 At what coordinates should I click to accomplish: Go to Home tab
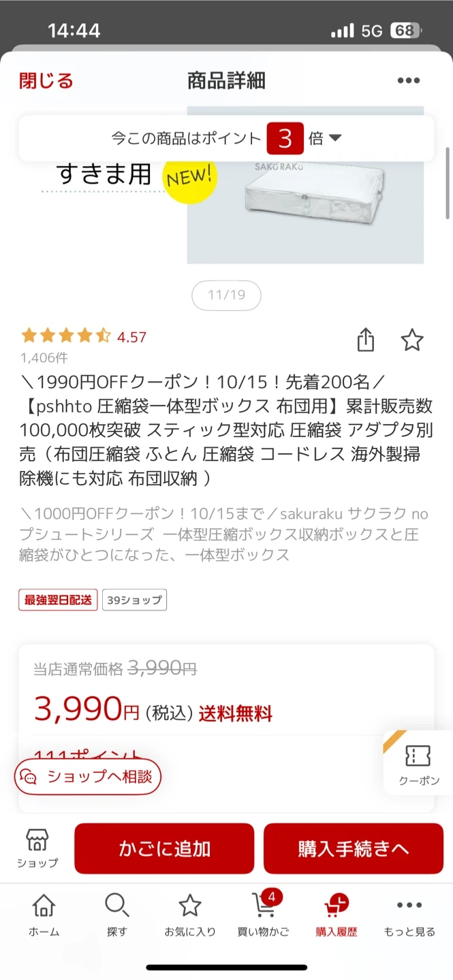[44, 915]
